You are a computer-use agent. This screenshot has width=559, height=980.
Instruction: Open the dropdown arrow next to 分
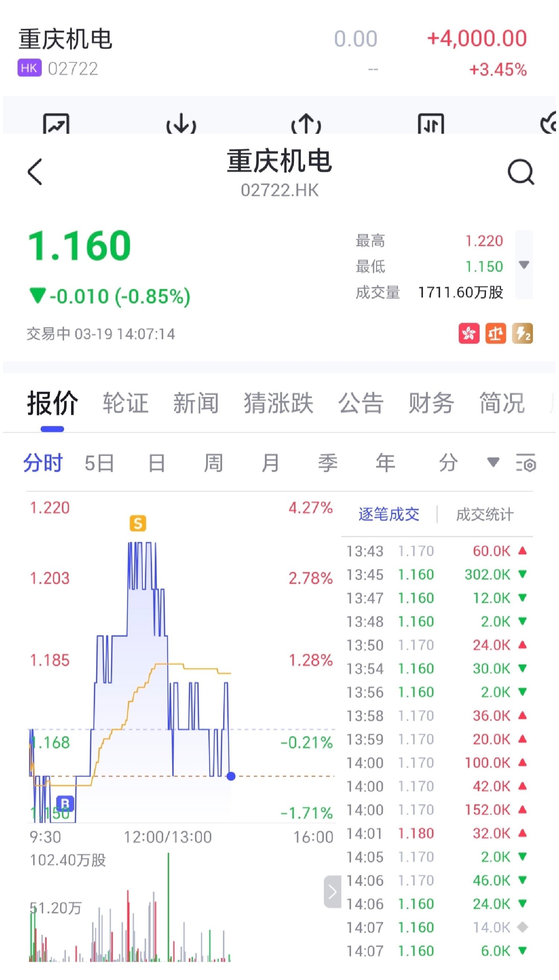(493, 462)
